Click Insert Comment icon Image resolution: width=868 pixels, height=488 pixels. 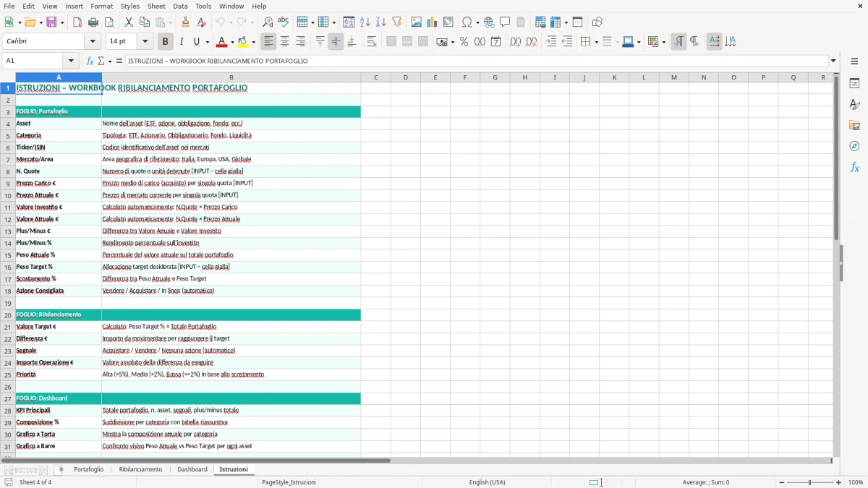point(505,22)
